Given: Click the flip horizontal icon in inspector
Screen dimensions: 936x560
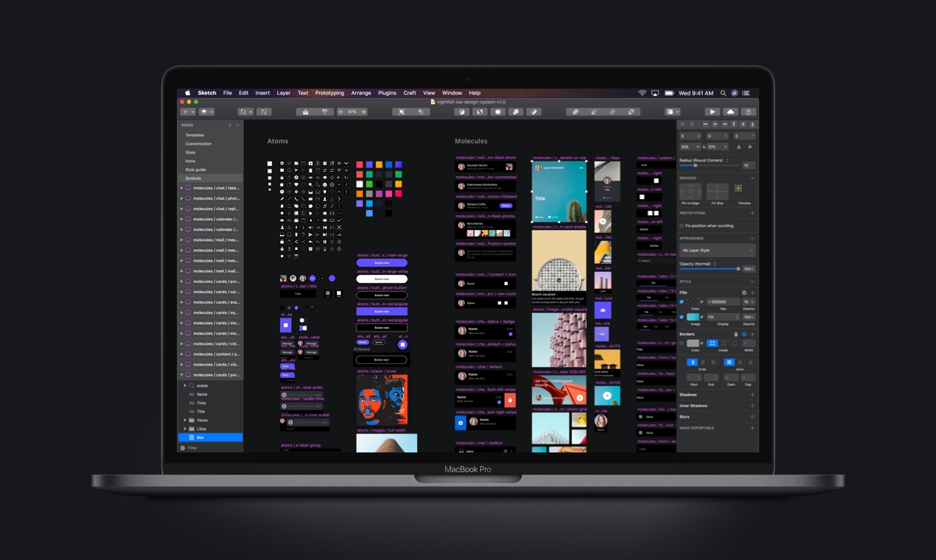Looking at the screenshot, I should pos(739,147).
